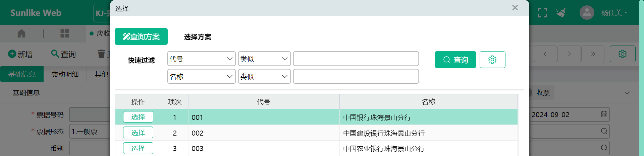Switch to 变动明细 tab

pyautogui.click(x=65, y=74)
